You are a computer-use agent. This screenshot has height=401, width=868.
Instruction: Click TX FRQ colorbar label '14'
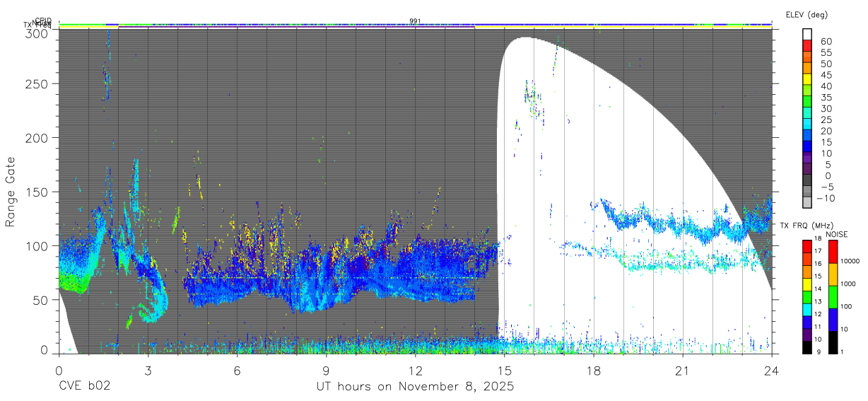(x=819, y=289)
